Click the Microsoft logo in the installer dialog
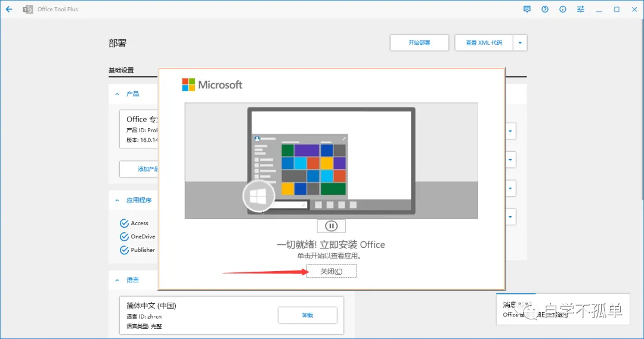644x339 pixels. point(212,85)
